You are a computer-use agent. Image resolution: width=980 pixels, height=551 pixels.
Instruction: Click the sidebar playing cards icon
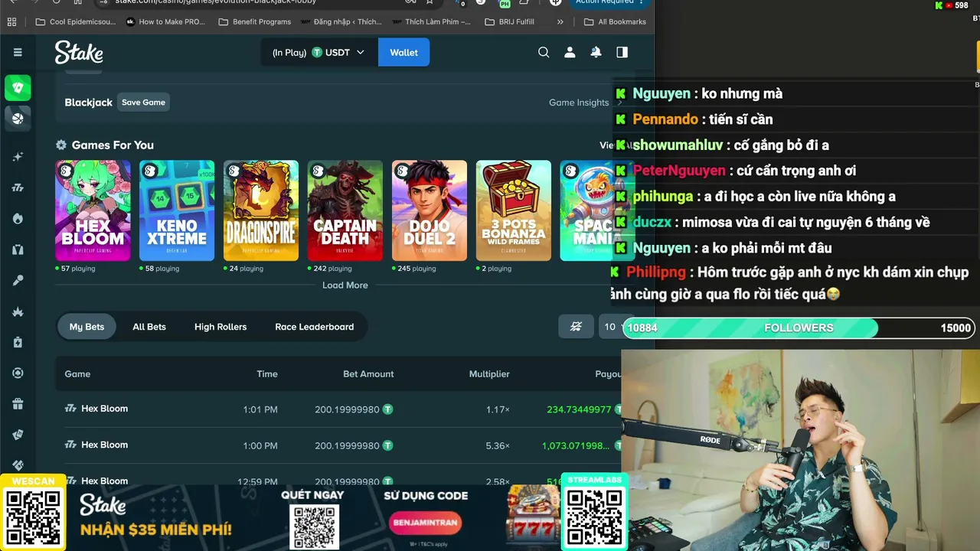tap(18, 435)
